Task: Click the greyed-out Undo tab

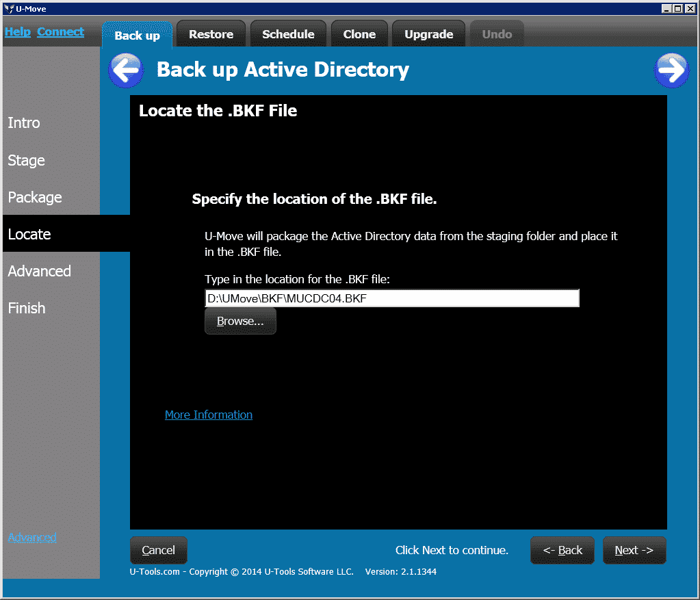Action: (x=497, y=34)
